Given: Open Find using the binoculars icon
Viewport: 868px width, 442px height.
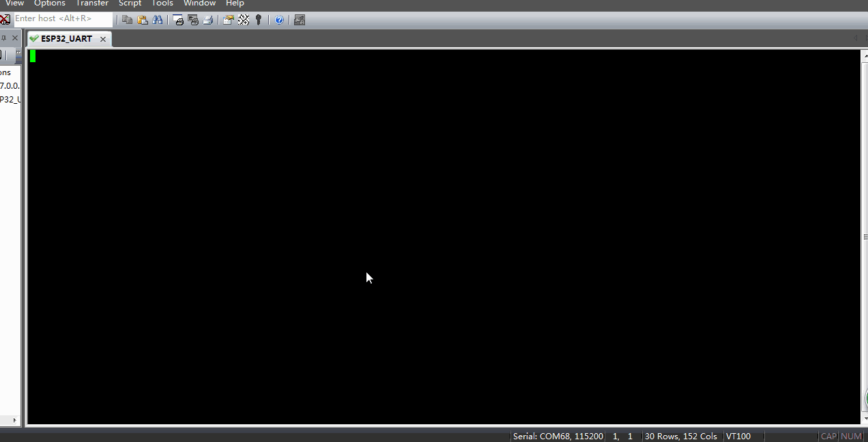Looking at the screenshot, I should click(158, 20).
